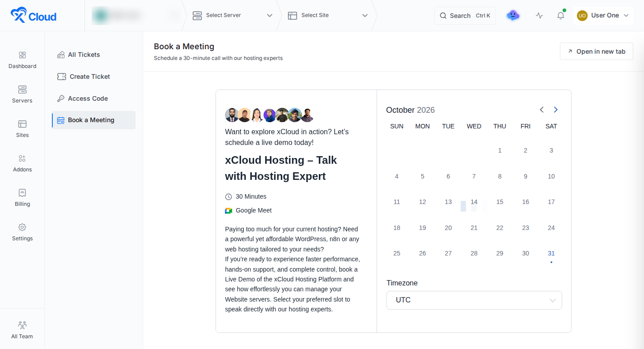Viewport: 644px width, 349px height.
Task: Click the October 2026 month heading
Action: [x=411, y=110]
